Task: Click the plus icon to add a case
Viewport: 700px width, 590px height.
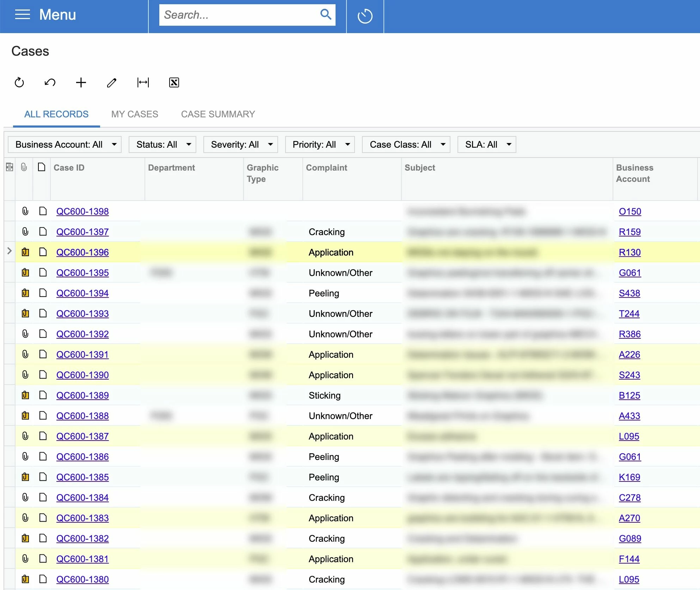Action: tap(81, 82)
